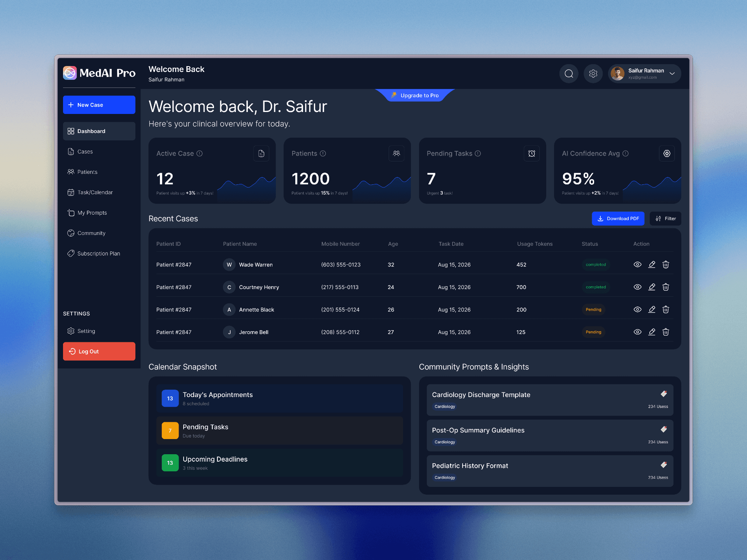The image size is (747, 560).
Task: Edit Wade Warren's case with pencil icon
Action: (x=652, y=264)
